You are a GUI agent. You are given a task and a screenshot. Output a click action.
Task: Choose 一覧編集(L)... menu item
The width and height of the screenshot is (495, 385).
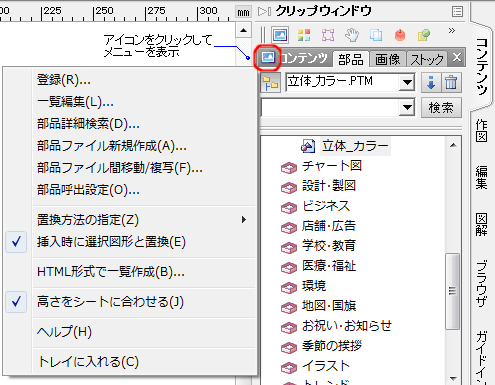(x=144, y=102)
